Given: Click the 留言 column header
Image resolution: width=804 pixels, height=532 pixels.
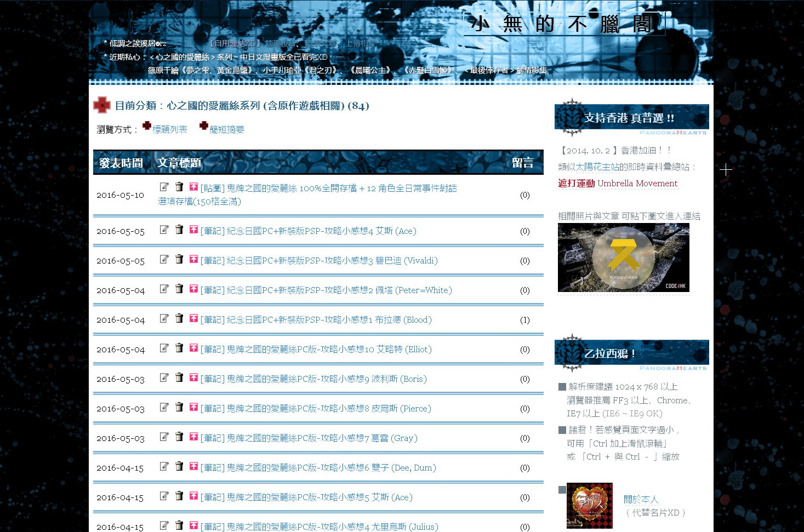Looking at the screenshot, I should click(523, 163).
